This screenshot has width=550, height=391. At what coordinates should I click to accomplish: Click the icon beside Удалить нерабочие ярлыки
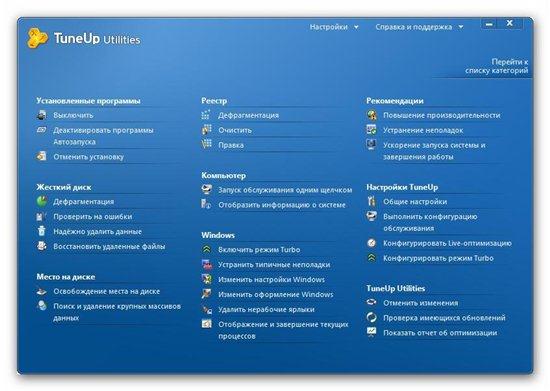[x=207, y=309]
